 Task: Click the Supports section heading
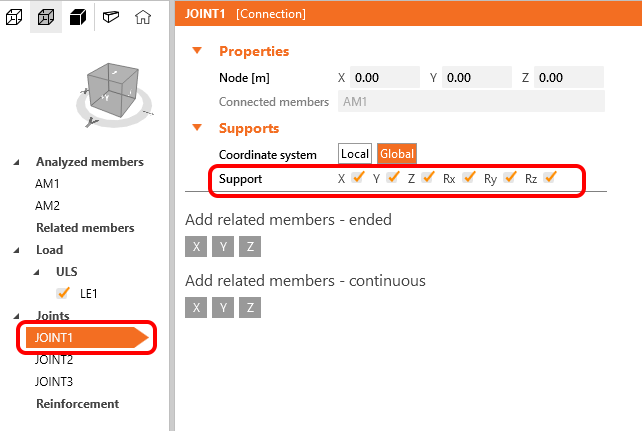pos(249,128)
